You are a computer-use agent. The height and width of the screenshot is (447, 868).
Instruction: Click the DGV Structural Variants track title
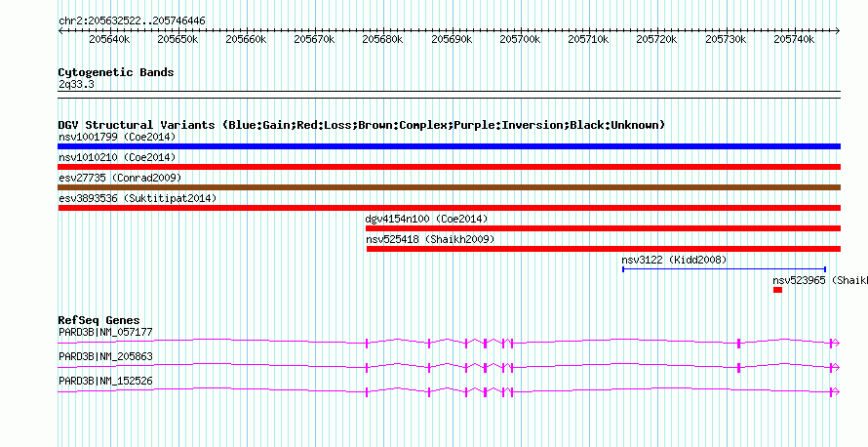pyautogui.click(x=362, y=125)
